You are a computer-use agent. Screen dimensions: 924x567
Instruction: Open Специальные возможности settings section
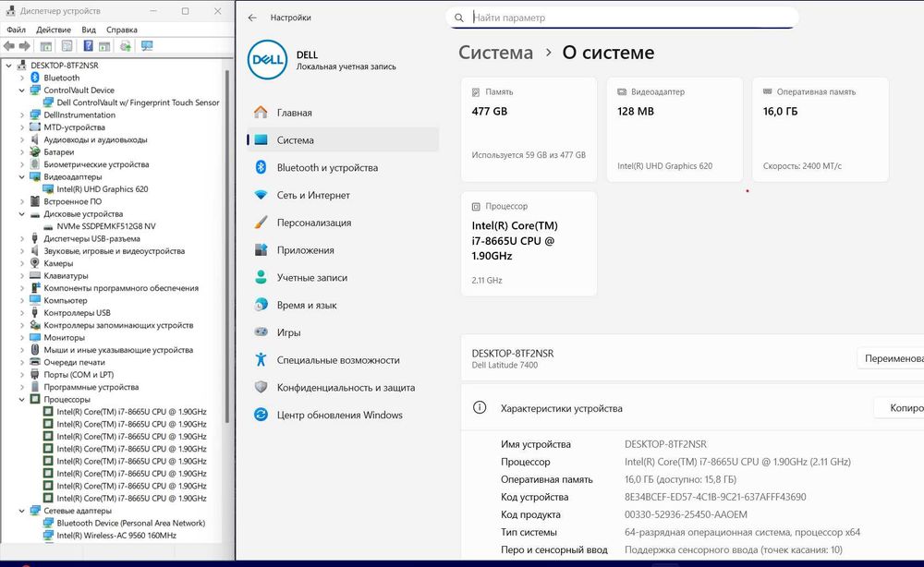coord(343,360)
